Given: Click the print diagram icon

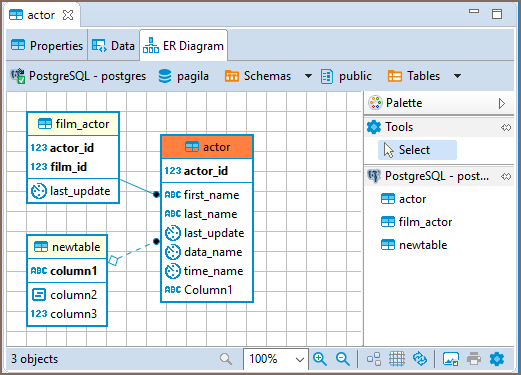Looking at the screenshot, I should (x=474, y=359).
